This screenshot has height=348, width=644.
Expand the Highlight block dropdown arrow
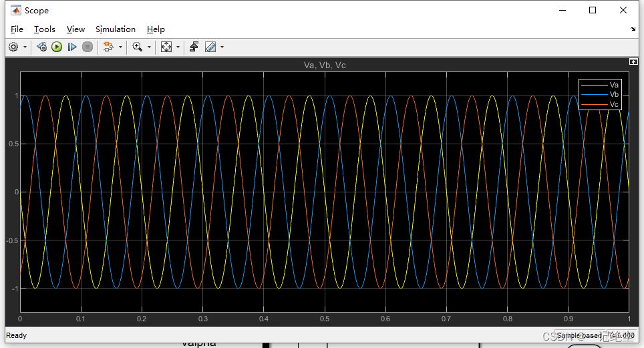tap(120, 47)
